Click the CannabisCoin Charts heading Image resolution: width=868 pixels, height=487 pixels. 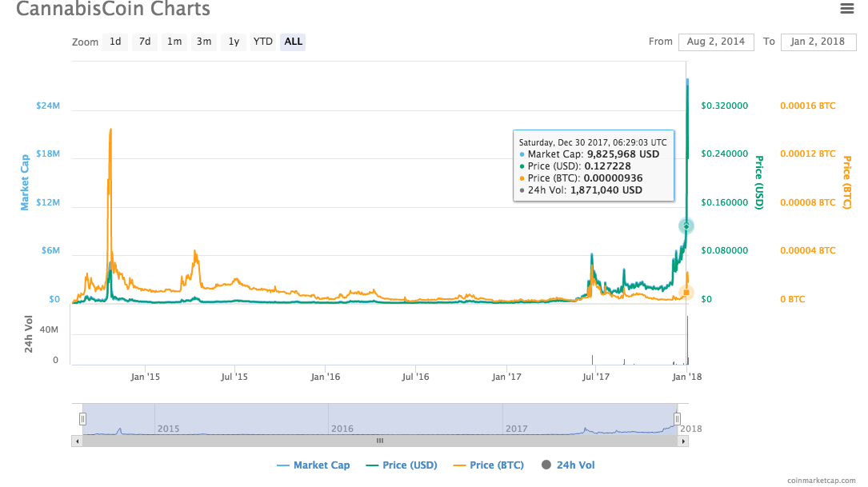pos(113,8)
